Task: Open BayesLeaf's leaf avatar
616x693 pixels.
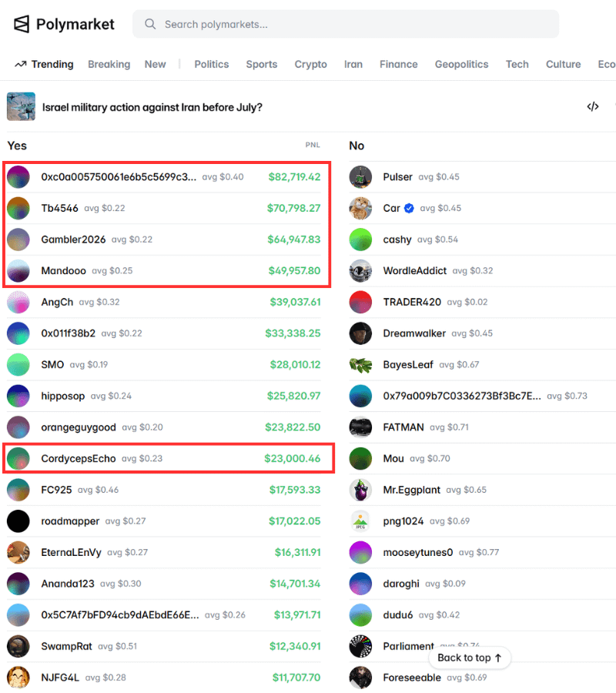Action: [x=360, y=365]
